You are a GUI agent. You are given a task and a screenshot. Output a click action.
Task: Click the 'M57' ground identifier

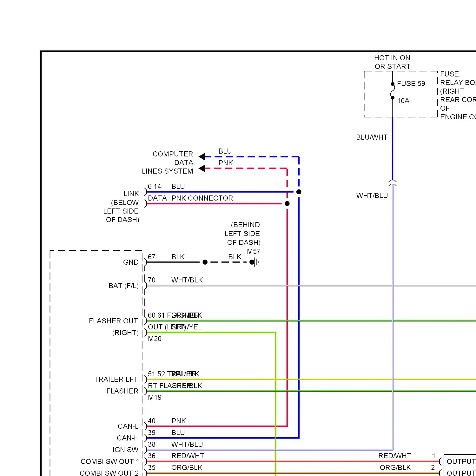(254, 251)
